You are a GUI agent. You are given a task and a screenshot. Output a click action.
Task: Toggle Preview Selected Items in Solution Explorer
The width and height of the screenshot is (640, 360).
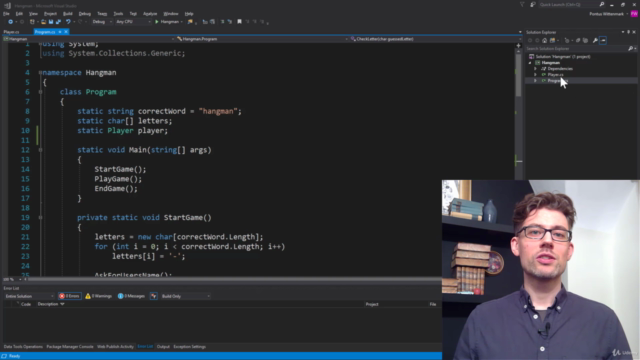coord(603,40)
